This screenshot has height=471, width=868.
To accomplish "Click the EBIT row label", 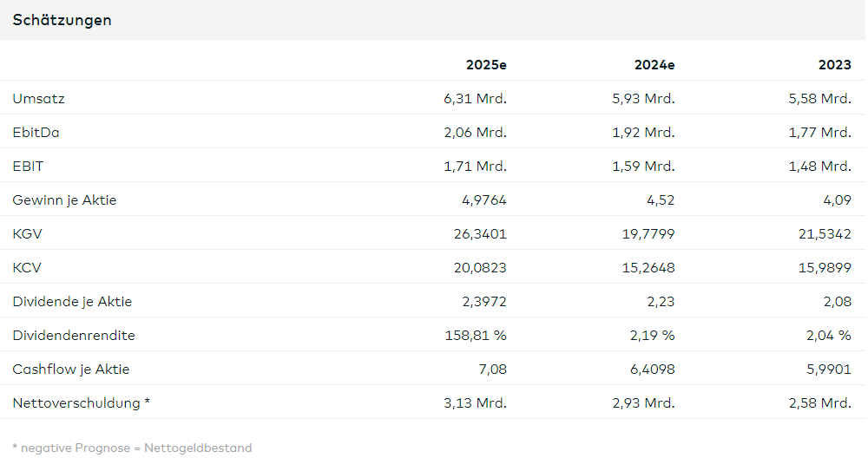I will click(x=28, y=166).
